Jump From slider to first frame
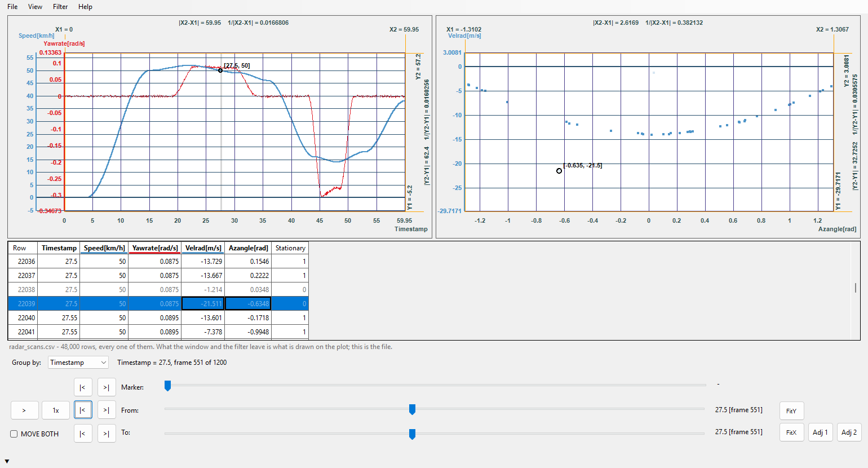The height and width of the screenshot is (468, 868). point(83,410)
